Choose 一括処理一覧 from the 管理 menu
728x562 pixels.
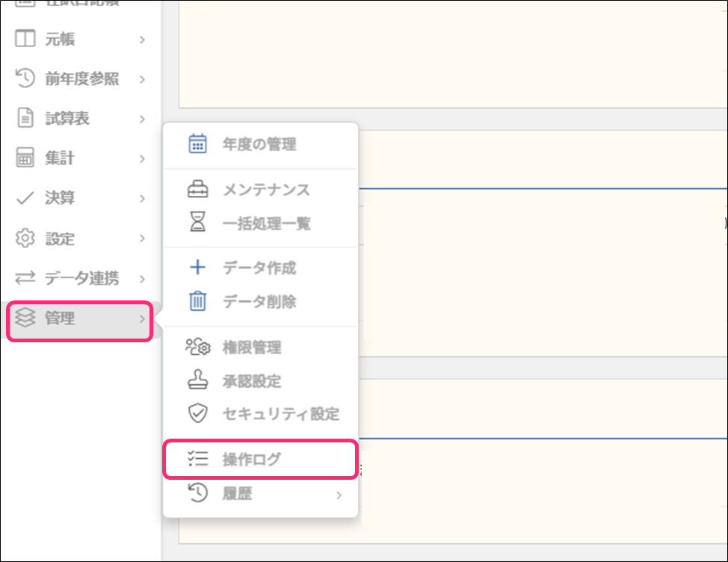[266, 223]
